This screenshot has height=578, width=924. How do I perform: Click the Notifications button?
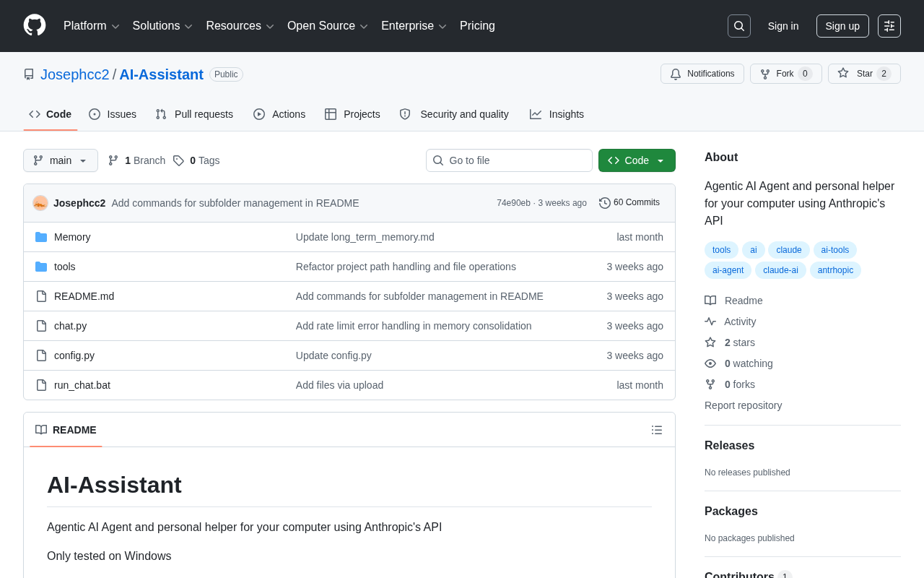point(702,74)
